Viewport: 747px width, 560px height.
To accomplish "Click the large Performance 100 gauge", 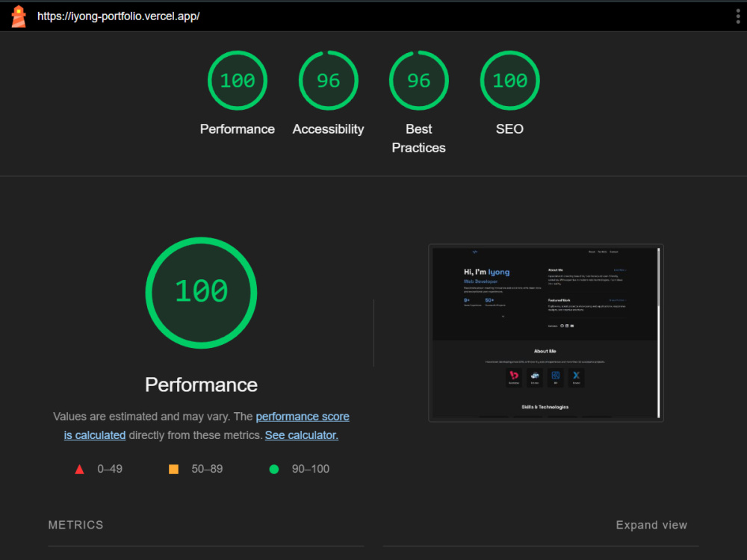I will coord(201,293).
